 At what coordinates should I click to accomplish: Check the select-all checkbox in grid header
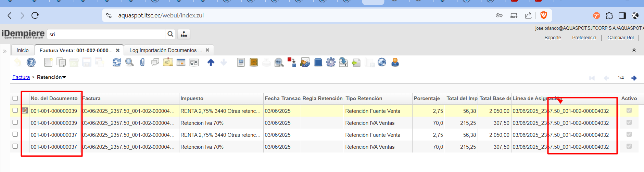(15, 98)
